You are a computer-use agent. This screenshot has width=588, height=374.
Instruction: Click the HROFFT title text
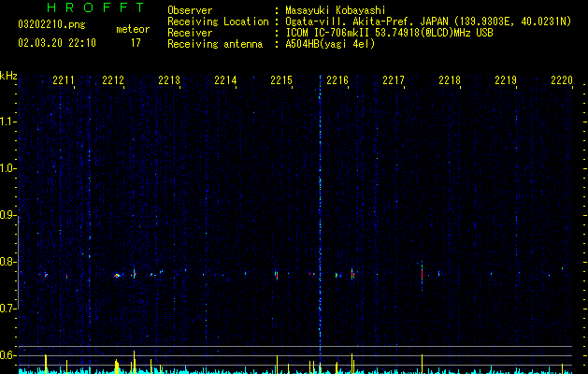95,7
